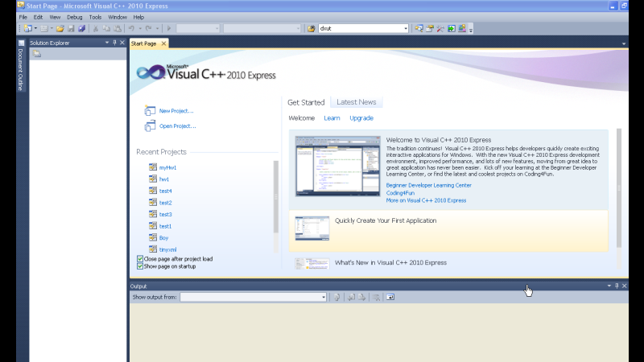Open recent project tinyxml
The image size is (644, 362).
(x=167, y=249)
